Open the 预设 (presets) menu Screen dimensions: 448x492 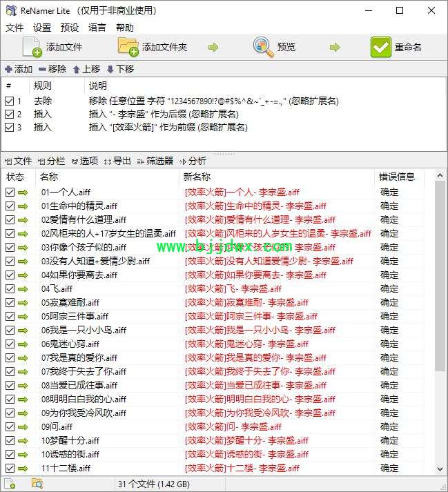(70, 28)
